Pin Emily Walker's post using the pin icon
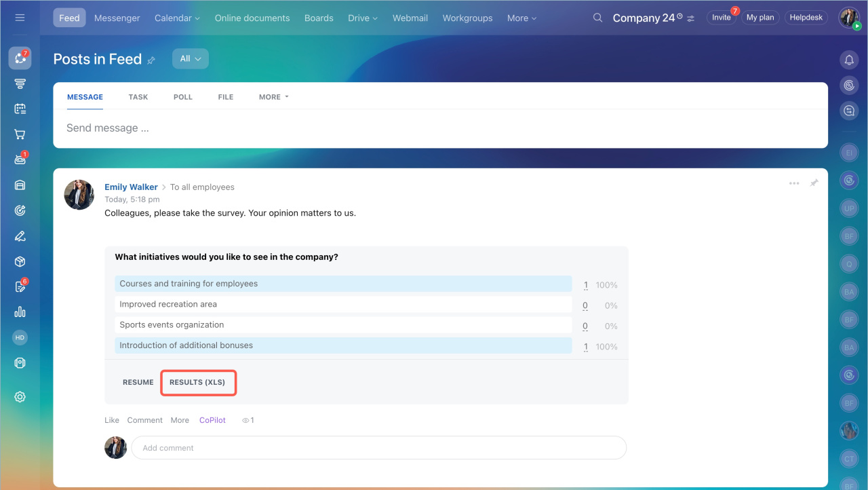This screenshot has width=868, height=490. pyautogui.click(x=814, y=183)
